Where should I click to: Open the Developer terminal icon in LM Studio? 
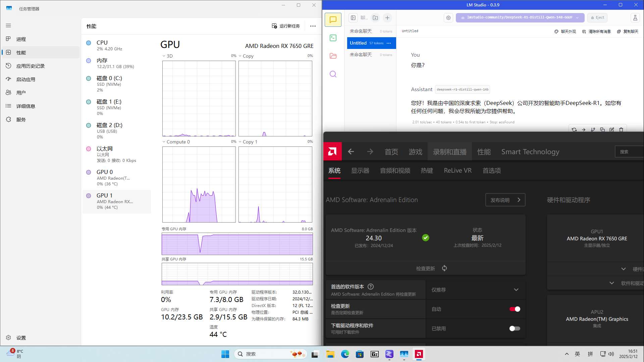pyautogui.click(x=333, y=38)
